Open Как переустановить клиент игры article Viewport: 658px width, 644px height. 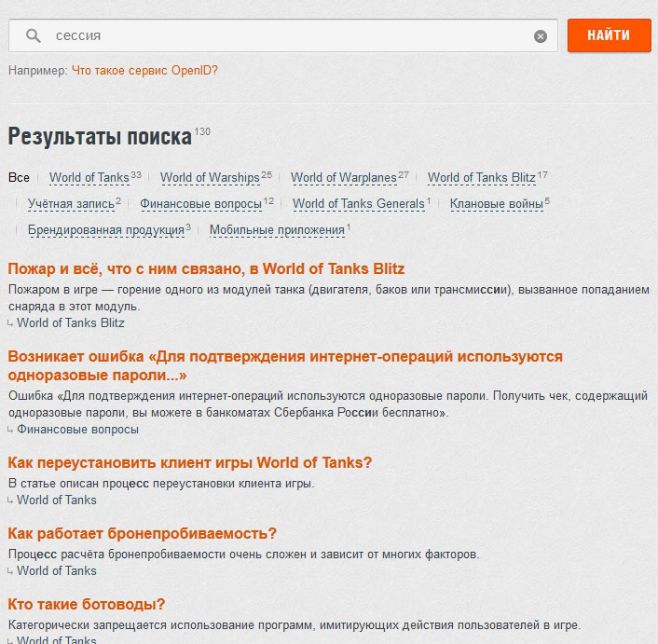(x=190, y=463)
